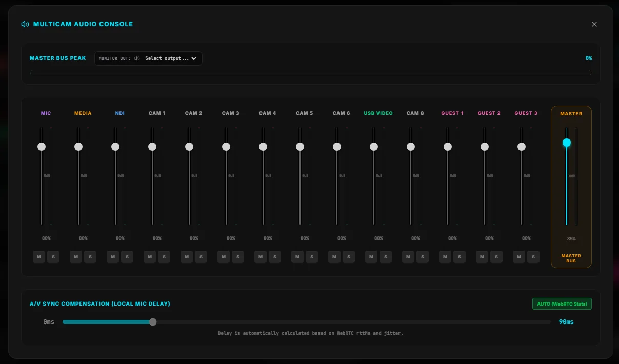Click the MASTER fader knob
Image resolution: width=619 pixels, height=364 pixels.
567,143
